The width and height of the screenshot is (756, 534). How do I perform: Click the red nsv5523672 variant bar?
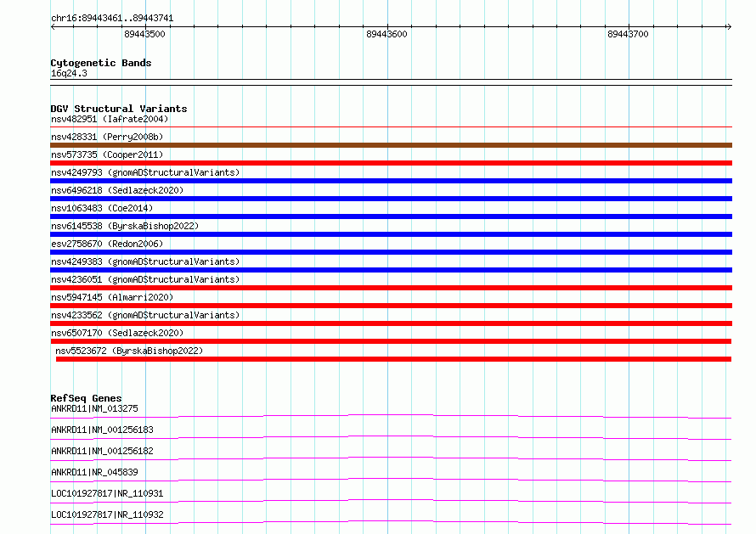(393, 359)
